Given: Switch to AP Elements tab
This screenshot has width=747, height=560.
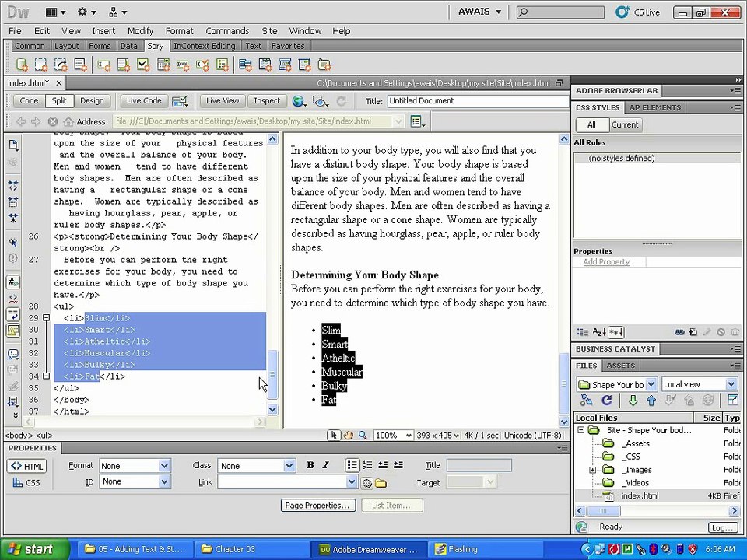Looking at the screenshot, I should coord(654,107).
